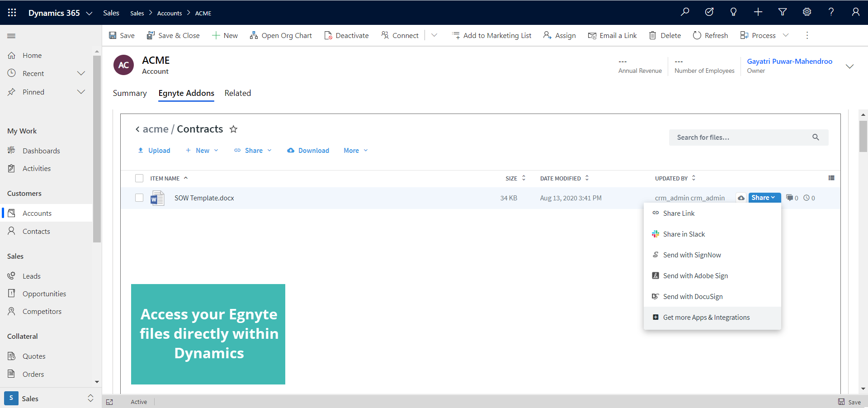Click Refresh in the command bar
The image size is (868, 408).
[x=710, y=35]
